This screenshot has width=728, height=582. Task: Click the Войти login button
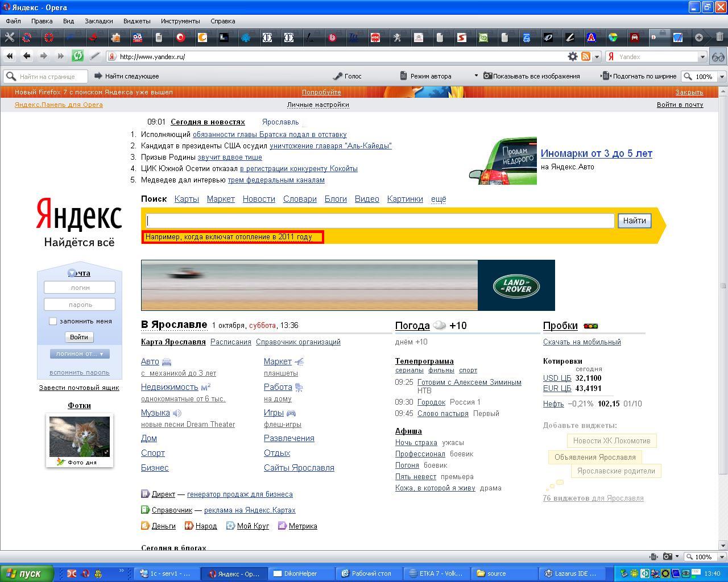(78, 337)
